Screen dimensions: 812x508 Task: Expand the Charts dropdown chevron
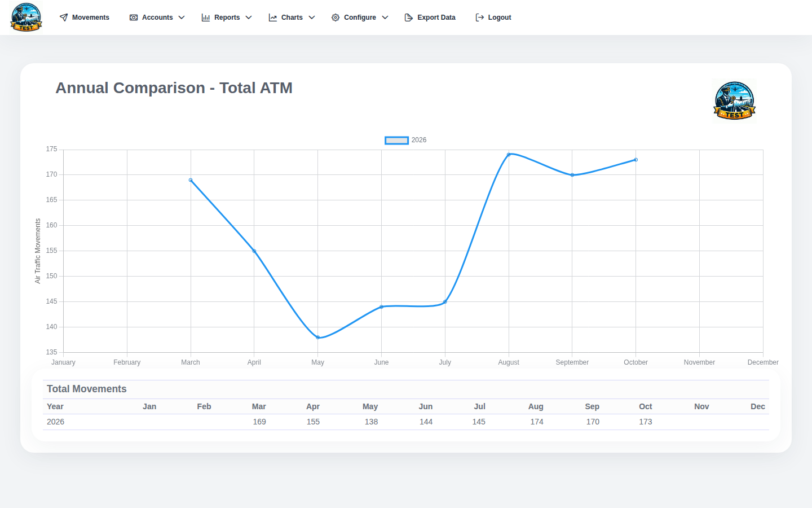coord(312,17)
